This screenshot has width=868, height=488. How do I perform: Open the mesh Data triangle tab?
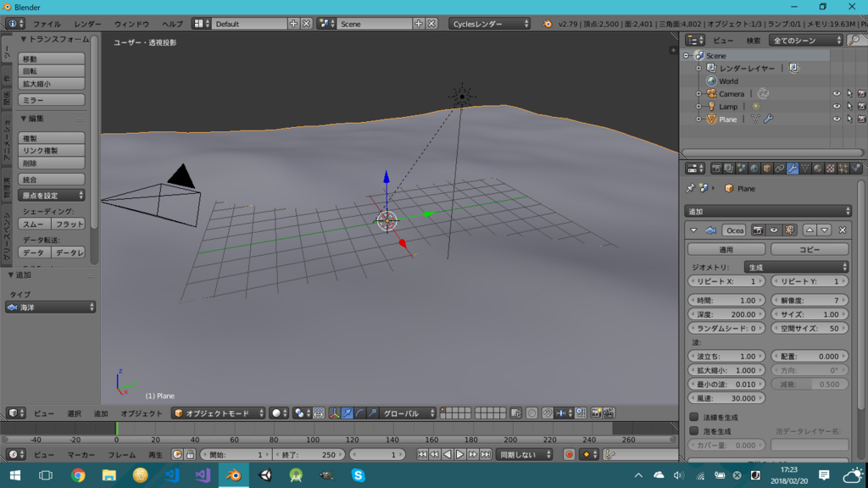[805, 169]
